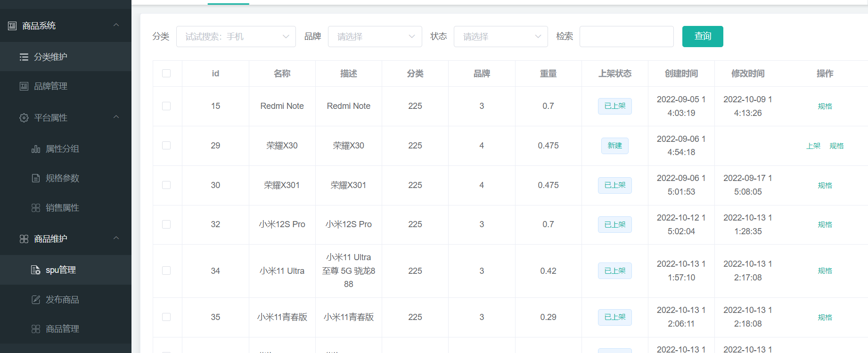
Task: Click the 平台属性 gear icon
Action: coord(24,118)
